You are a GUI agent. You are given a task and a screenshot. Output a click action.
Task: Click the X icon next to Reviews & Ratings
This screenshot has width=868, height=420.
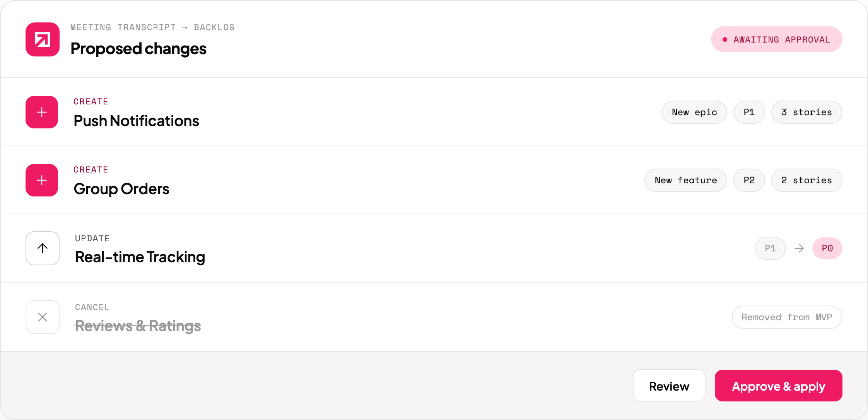(43, 317)
